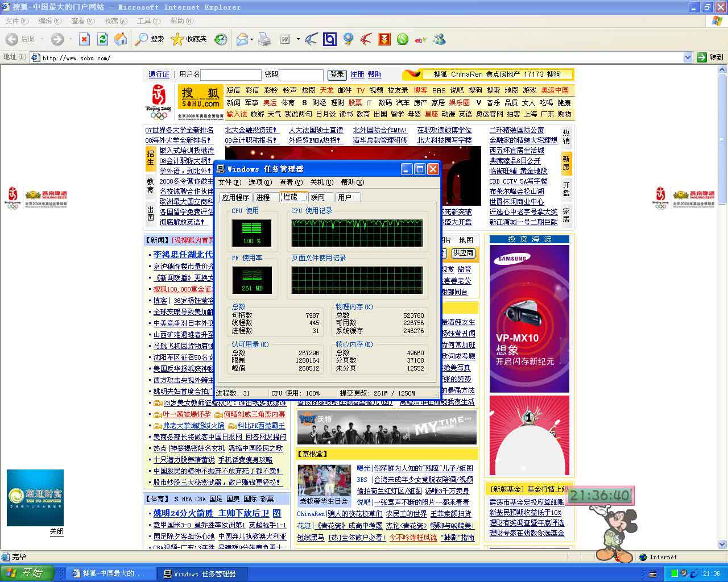Expand the Mail button dropdown arrow
This screenshot has width=728, height=582.
coord(251,39)
